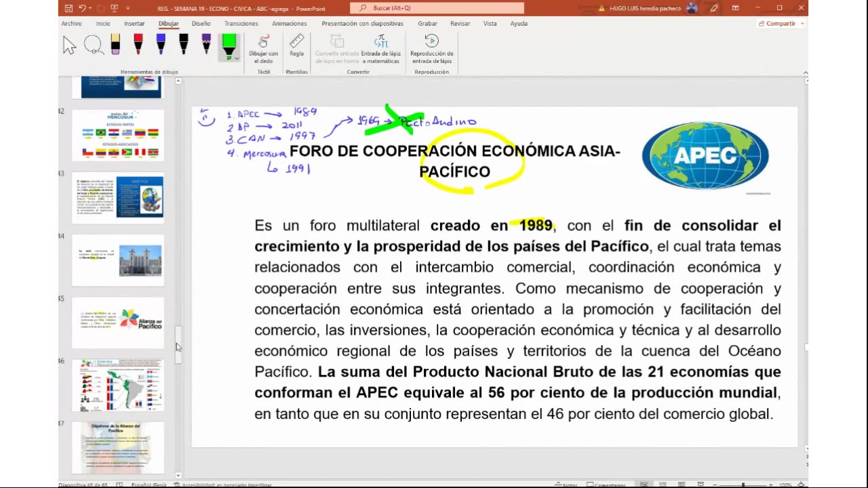Undo the last action

[x=82, y=8]
